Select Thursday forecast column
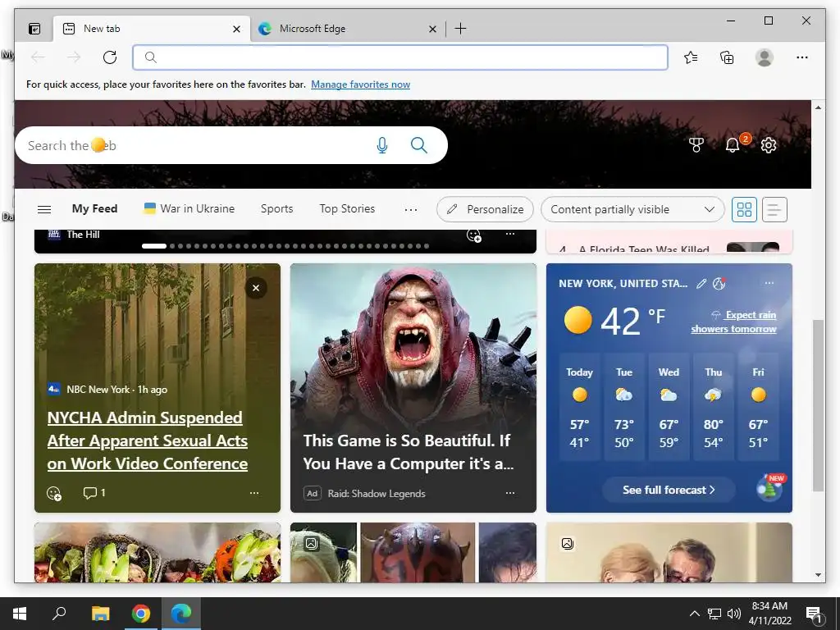The image size is (840, 630). (x=713, y=407)
